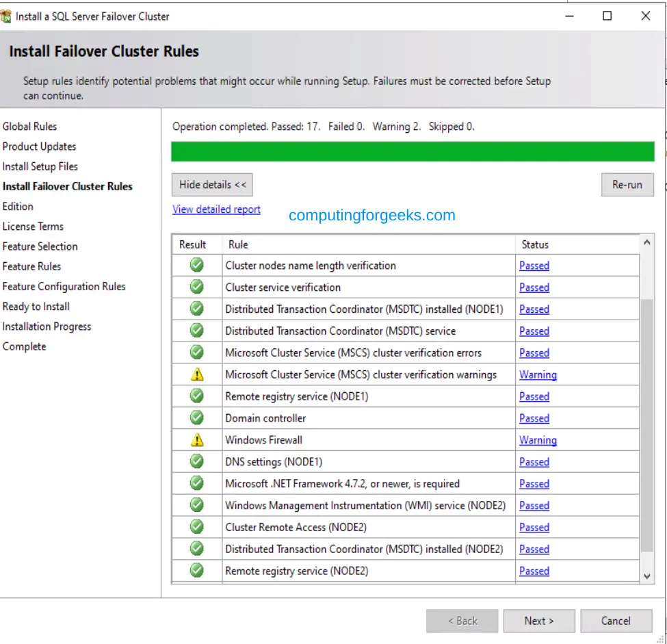Click scroll up arrow of rules list
The image size is (667, 644).
(x=647, y=242)
